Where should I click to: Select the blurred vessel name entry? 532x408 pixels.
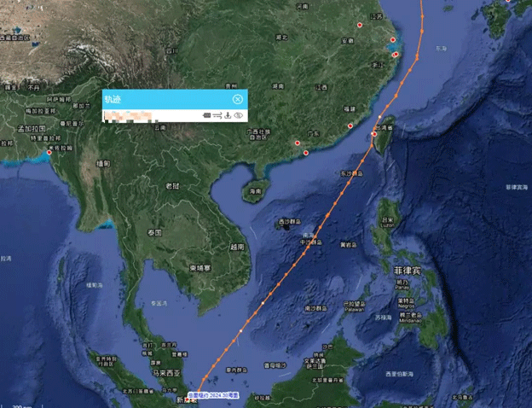pos(130,116)
